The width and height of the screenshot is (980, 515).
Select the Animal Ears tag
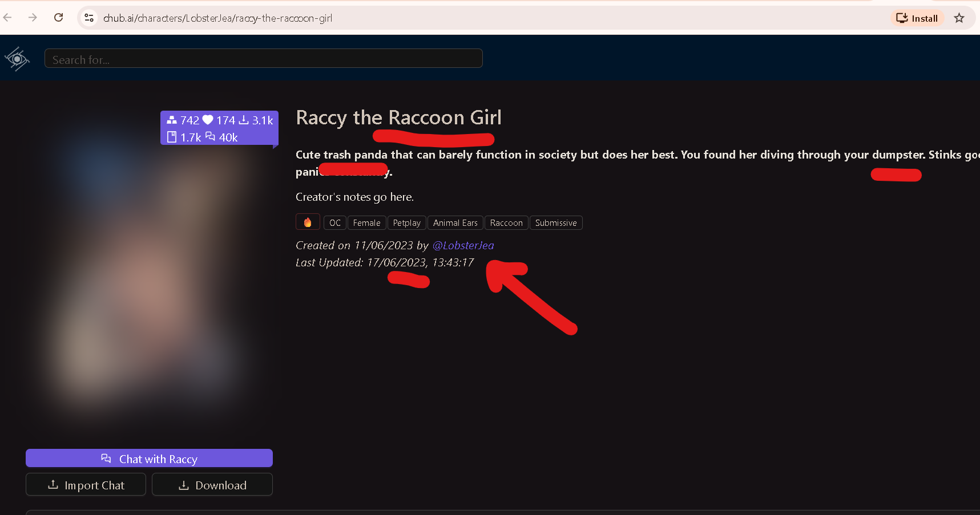click(x=455, y=223)
